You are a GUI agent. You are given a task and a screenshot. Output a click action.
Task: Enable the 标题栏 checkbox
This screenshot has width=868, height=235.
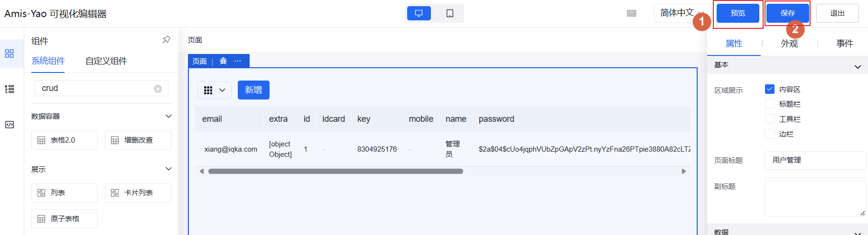coord(770,104)
